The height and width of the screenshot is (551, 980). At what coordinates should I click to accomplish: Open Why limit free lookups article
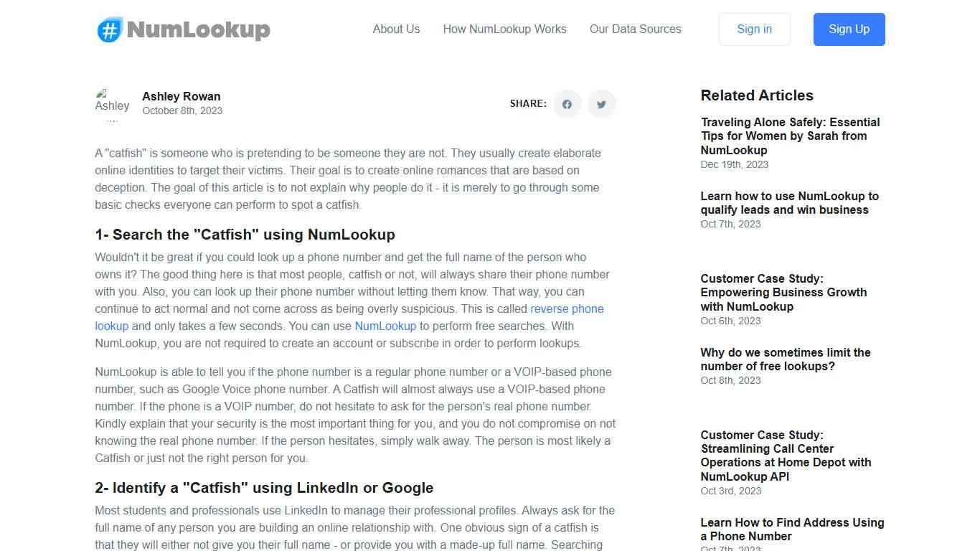pos(785,359)
